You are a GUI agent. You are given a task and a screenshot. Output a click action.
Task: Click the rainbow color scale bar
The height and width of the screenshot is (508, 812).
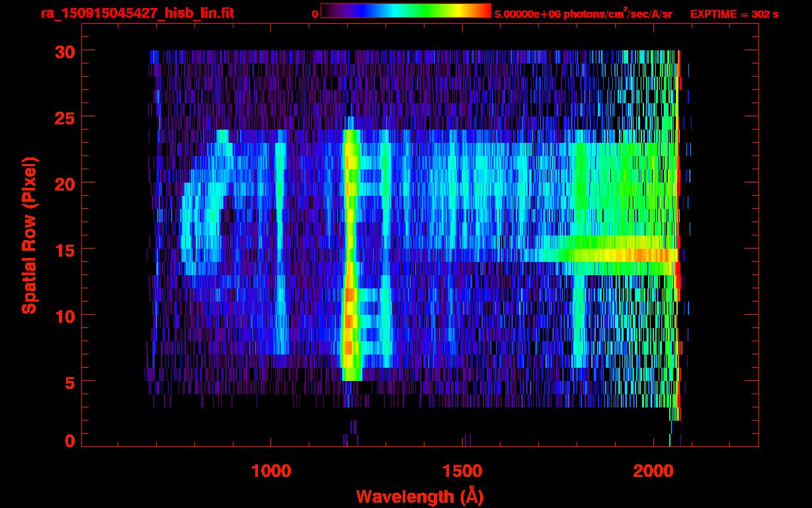point(406,11)
